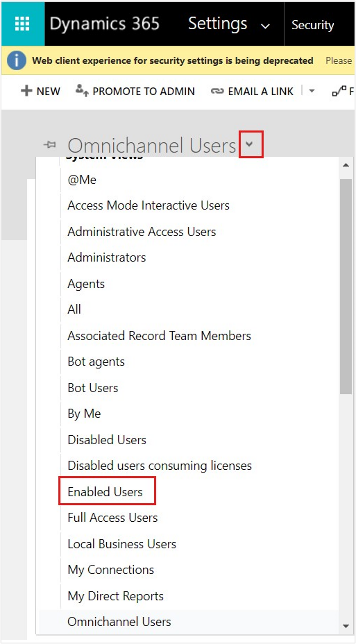The width and height of the screenshot is (356, 644).
Task: Select the @Me view
Action: pyautogui.click(x=82, y=180)
